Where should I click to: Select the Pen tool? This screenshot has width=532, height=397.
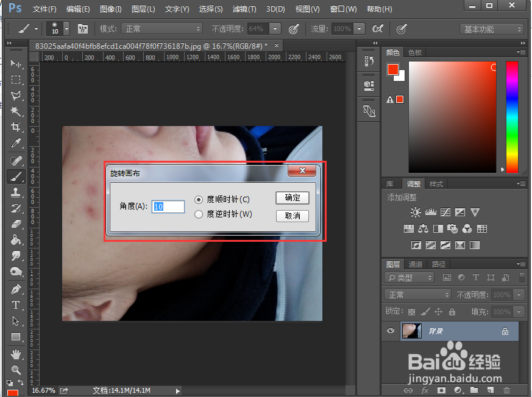click(16, 289)
